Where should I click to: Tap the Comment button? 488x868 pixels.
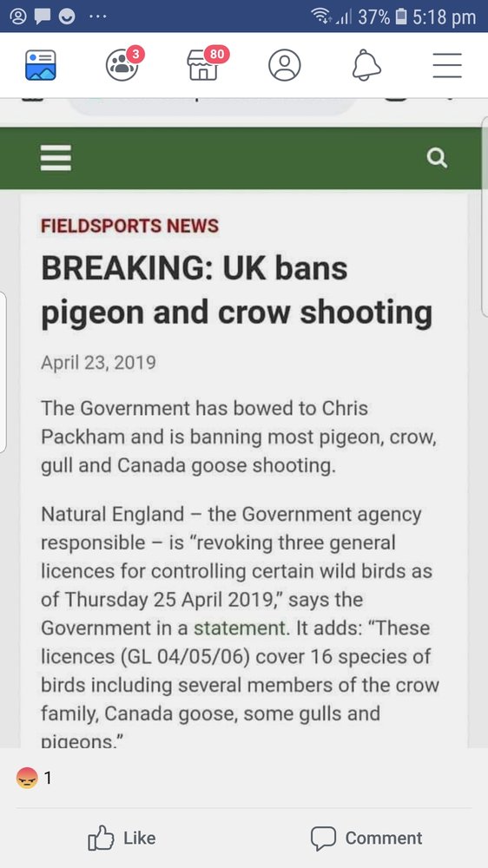click(366, 838)
